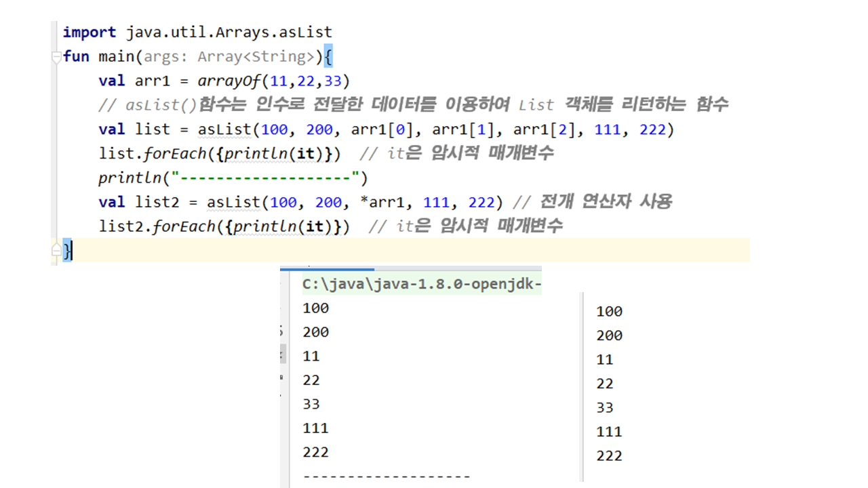
Task: Click the C:\java\java-1.8.0-openjdk console path line
Action: [420, 285]
